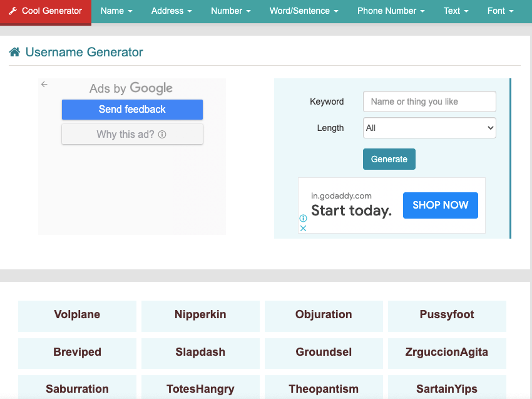The width and height of the screenshot is (532, 399).
Task: Click the ad info icon near GoDaddy
Action: click(x=303, y=218)
